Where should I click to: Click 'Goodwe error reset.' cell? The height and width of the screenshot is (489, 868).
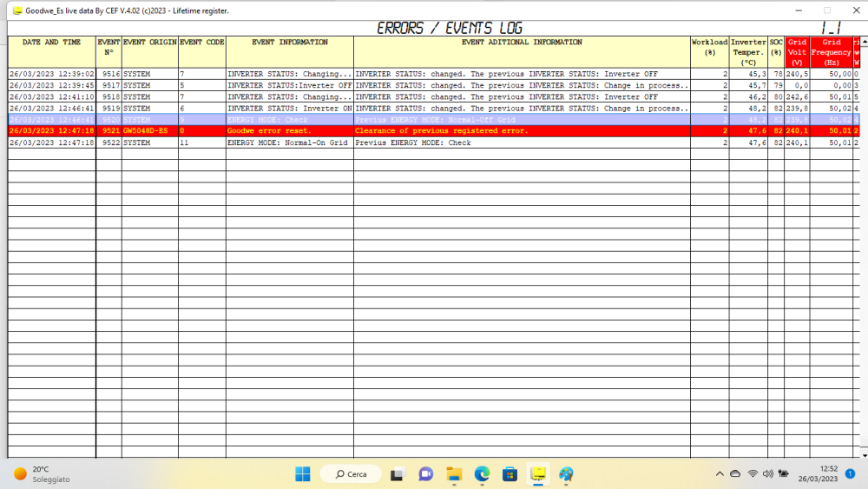click(x=290, y=130)
